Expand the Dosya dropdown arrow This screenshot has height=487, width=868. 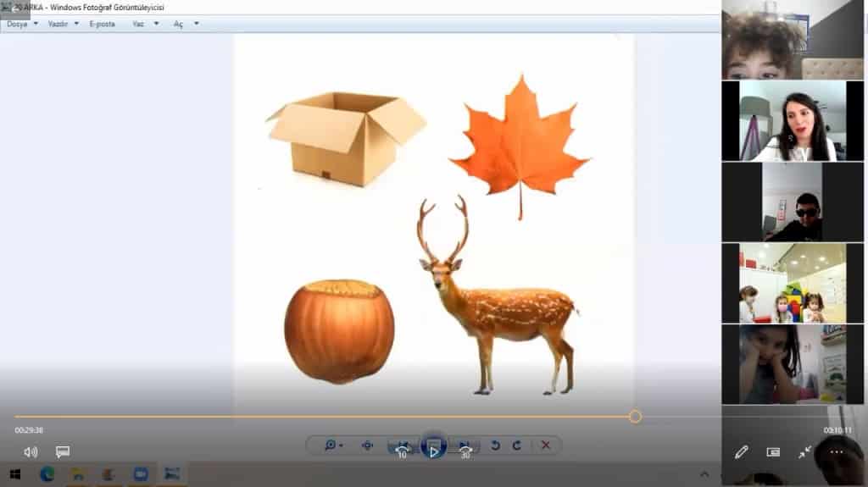[36, 23]
